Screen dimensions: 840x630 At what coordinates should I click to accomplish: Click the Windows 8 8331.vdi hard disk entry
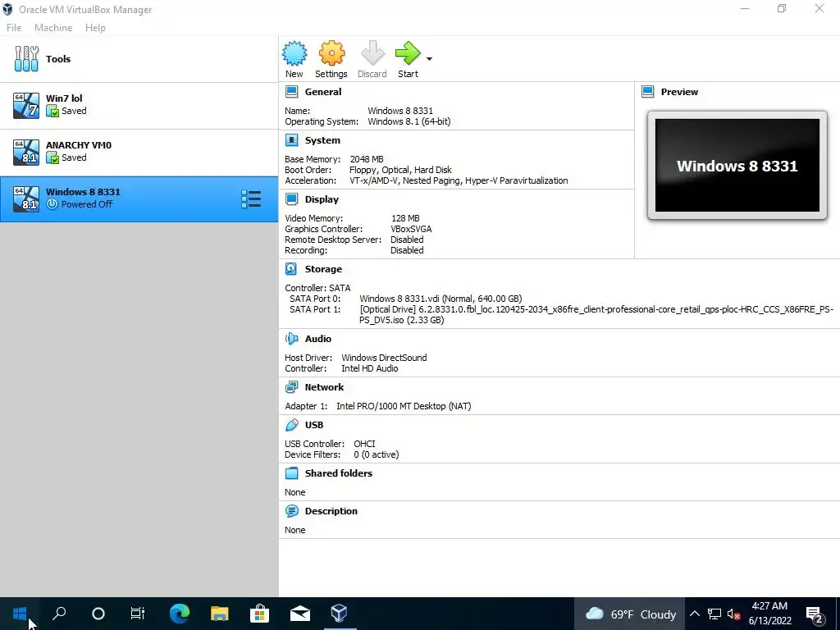441,299
